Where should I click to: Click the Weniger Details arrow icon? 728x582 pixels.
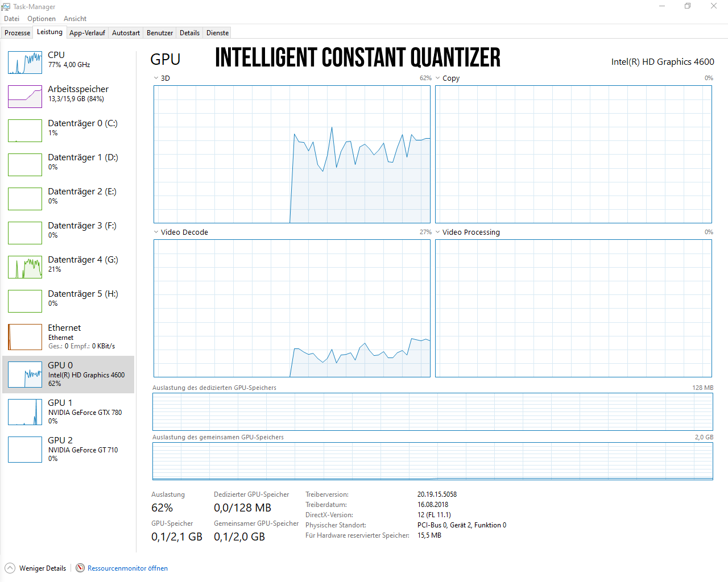(10, 568)
